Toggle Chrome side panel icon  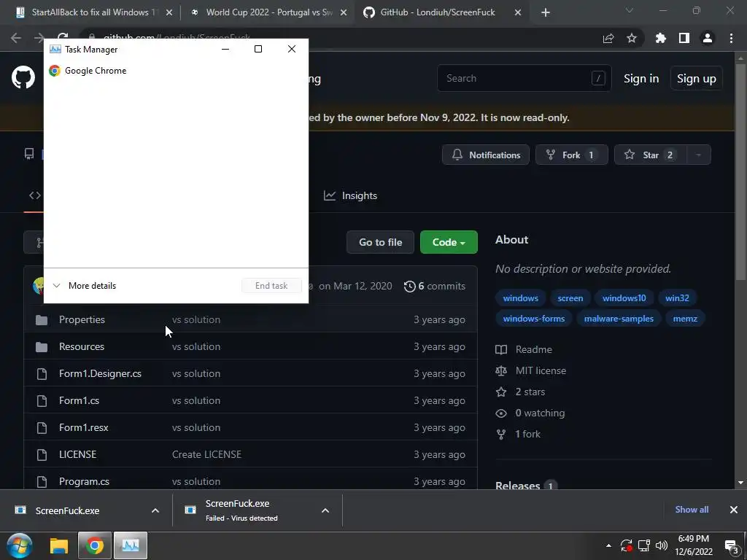tap(684, 38)
